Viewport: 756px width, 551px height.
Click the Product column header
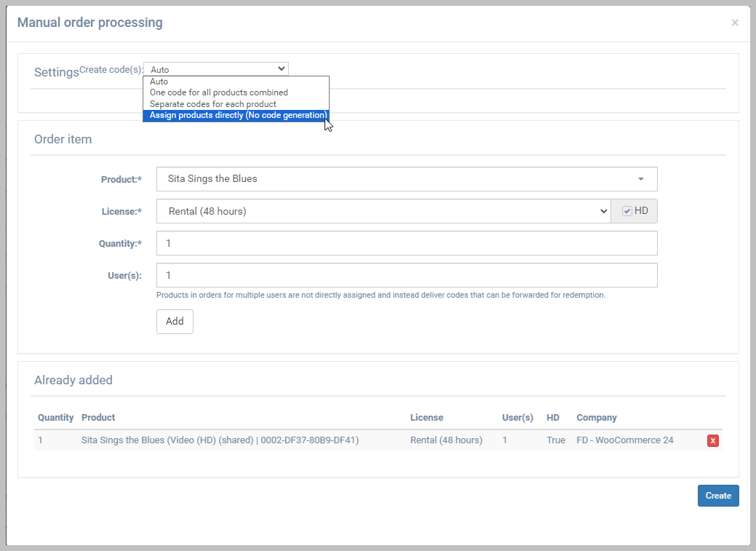98,418
